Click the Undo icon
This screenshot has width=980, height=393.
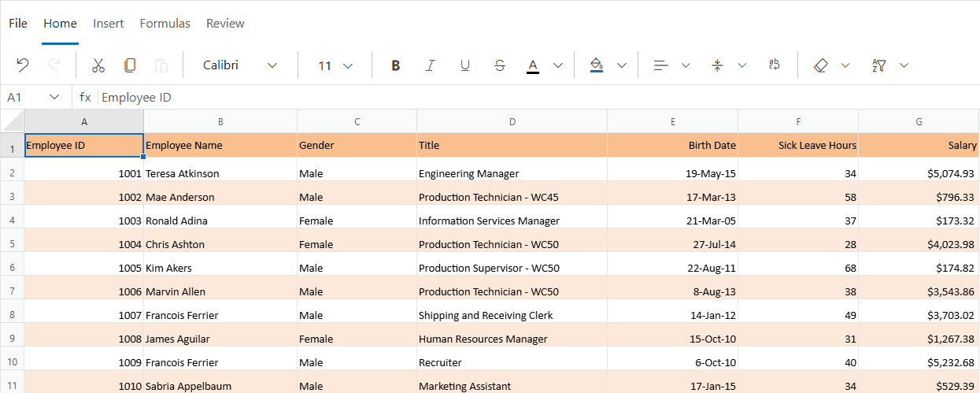(23, 65)
